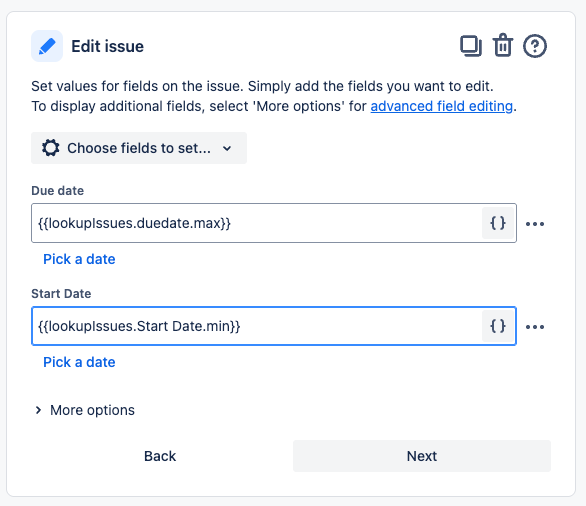Open three-dot menu beside Start Date
586x506 pixels.
[535, 327]
